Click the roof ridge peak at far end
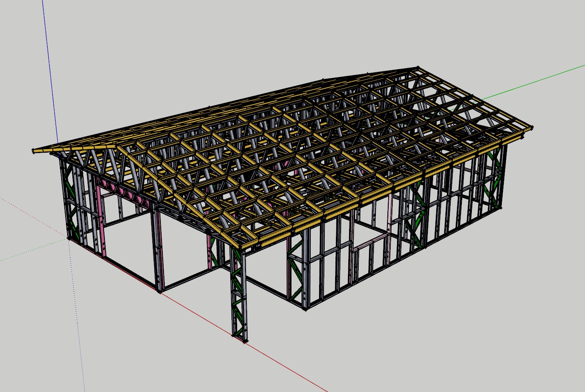585x392 pixels. pyautogui.click(x=417, y=68)
